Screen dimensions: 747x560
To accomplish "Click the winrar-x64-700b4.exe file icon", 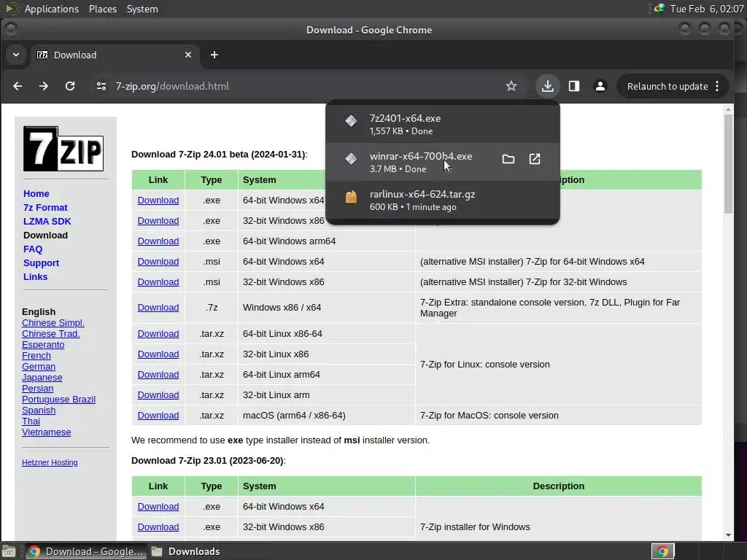I will pyautogui.click(x=351, y=159).
